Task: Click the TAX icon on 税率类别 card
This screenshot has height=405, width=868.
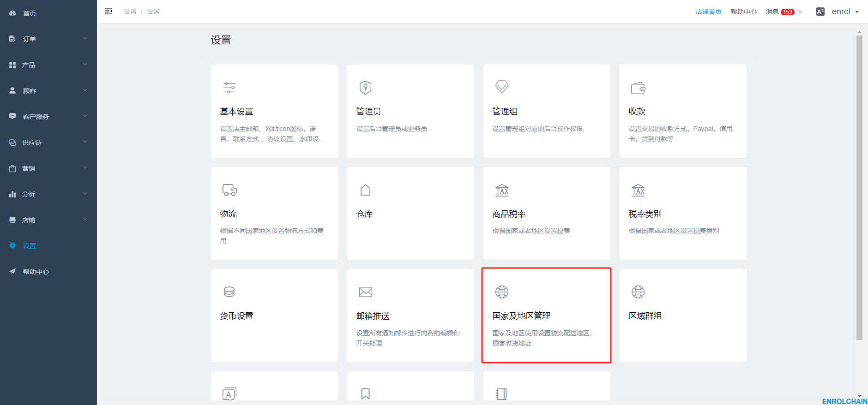Action: coord(638,190)
